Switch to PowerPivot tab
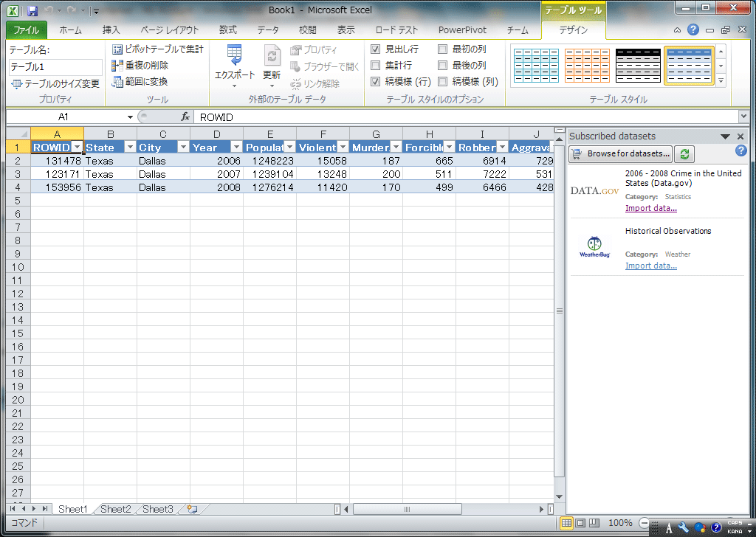This screenshot has height=537, width=756. [x=462, y=30]
